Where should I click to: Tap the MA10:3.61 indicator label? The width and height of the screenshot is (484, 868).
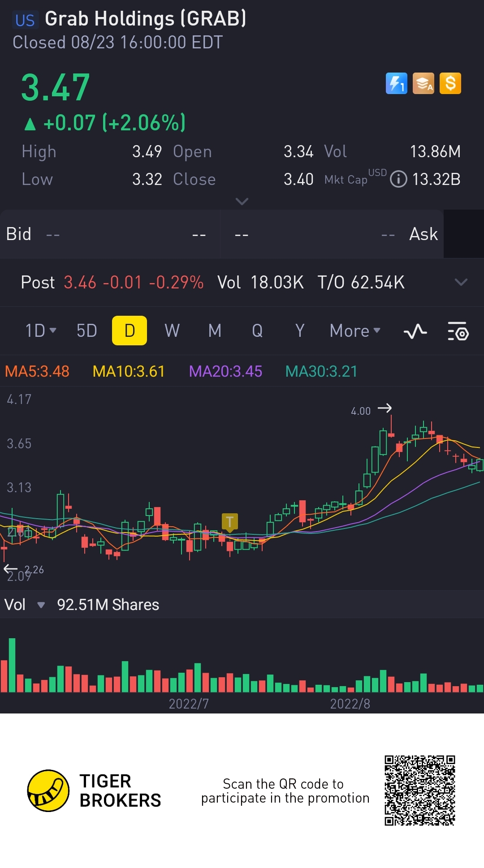pyautogui.click(x=129, y=371)
